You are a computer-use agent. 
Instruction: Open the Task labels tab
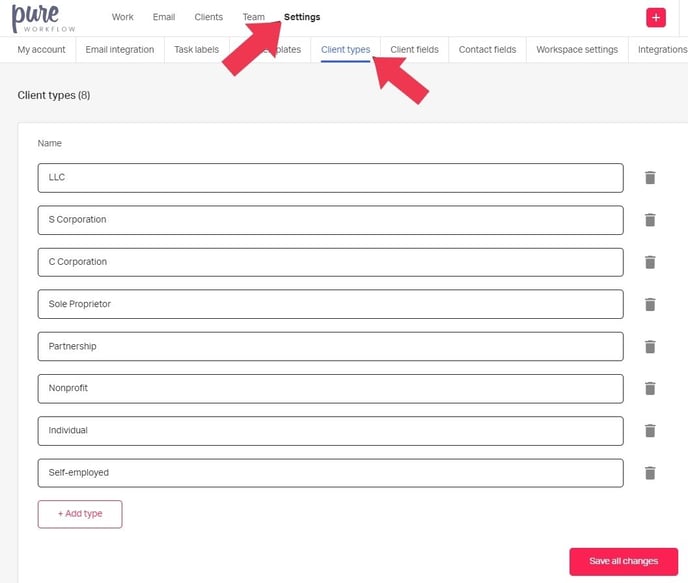pyautogui.click(x=196, y=49)
